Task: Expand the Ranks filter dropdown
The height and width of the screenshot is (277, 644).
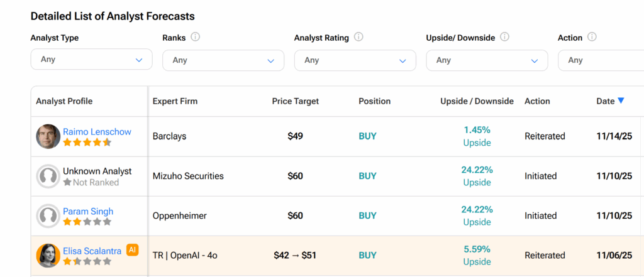Action: (223, 60)
